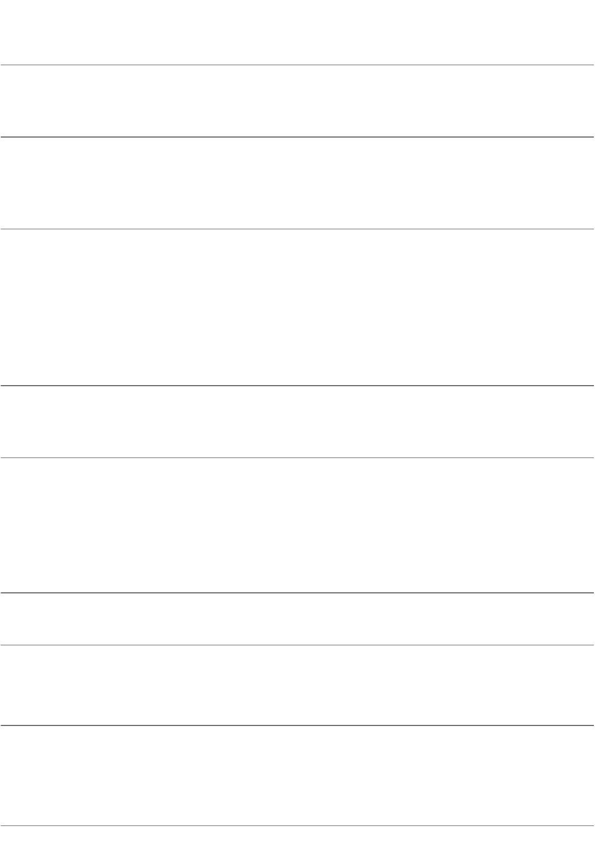
Task: Click the eighth horizontal divider from top
Action: 297,725
